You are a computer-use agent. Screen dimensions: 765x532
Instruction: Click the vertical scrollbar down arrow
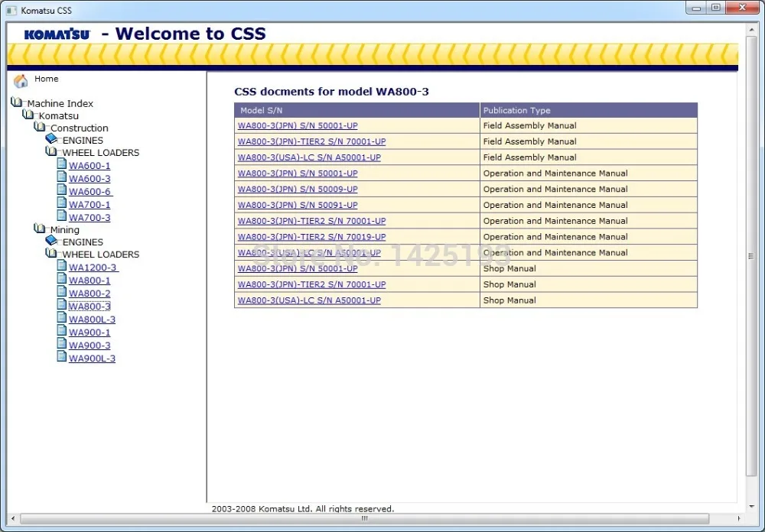pos(751,507)
